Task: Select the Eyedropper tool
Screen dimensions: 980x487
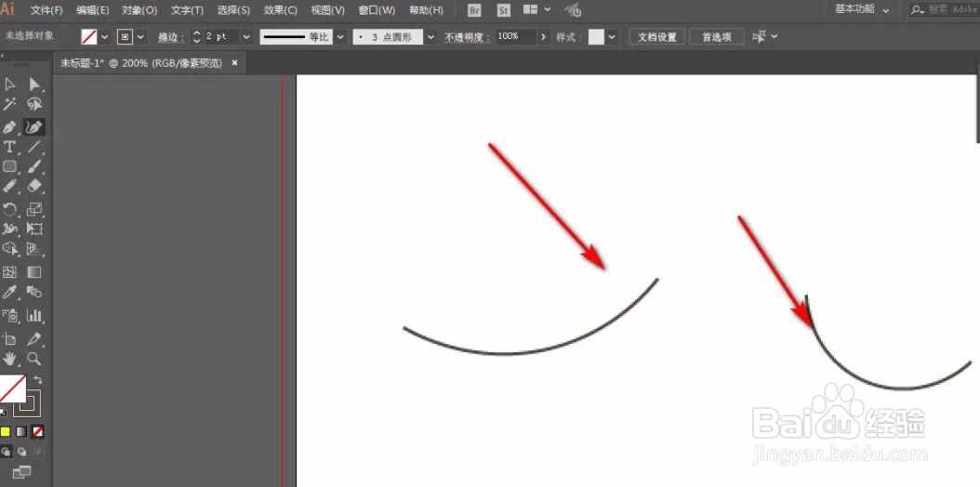Action: [9, 292]
